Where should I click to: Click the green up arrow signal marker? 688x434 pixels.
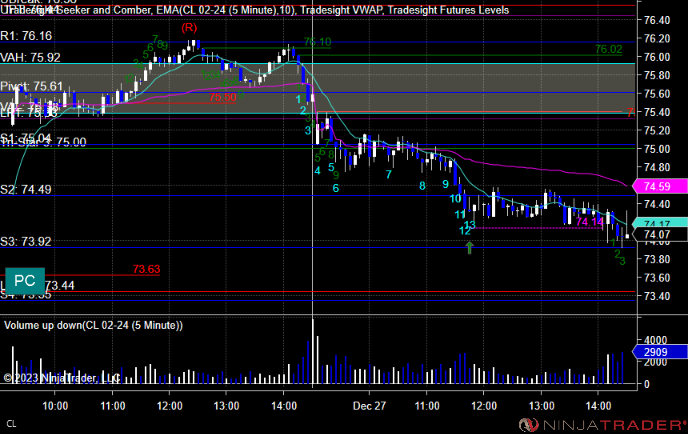(469, 247)
